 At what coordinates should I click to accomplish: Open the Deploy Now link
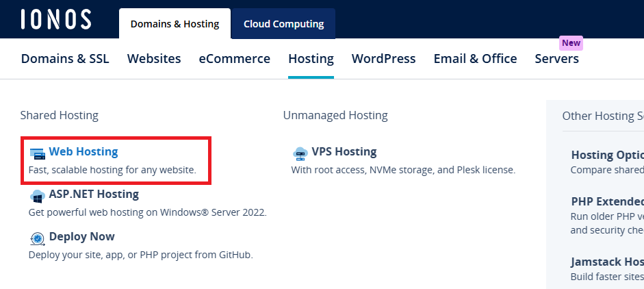click(81, 236)
